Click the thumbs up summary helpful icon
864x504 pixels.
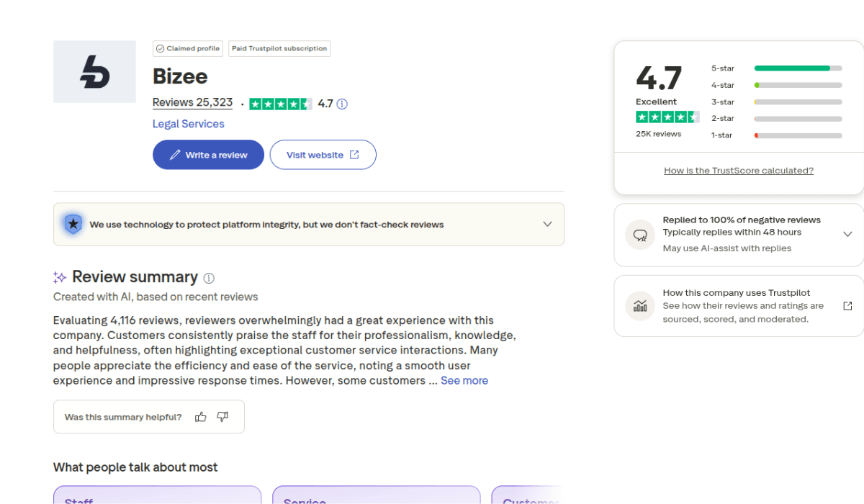point(201,417)
